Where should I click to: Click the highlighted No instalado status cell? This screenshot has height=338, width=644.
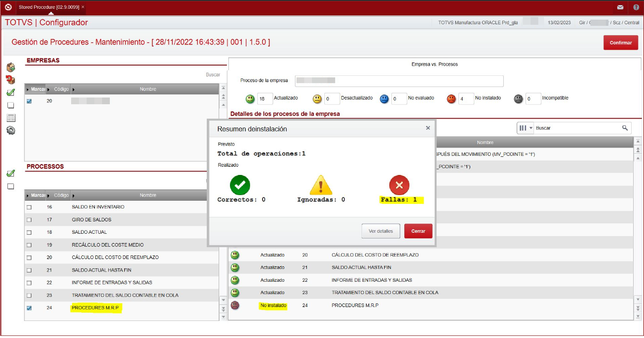[273, 305]
